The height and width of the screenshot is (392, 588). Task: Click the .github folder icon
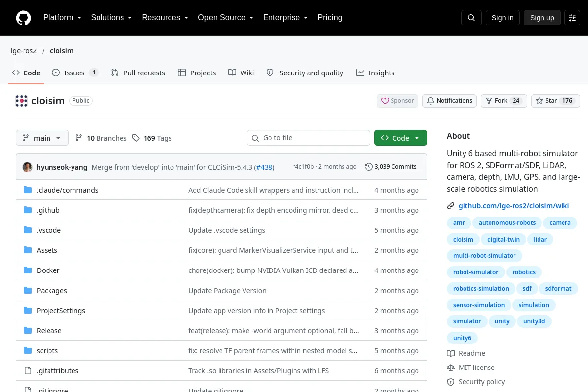28,210
